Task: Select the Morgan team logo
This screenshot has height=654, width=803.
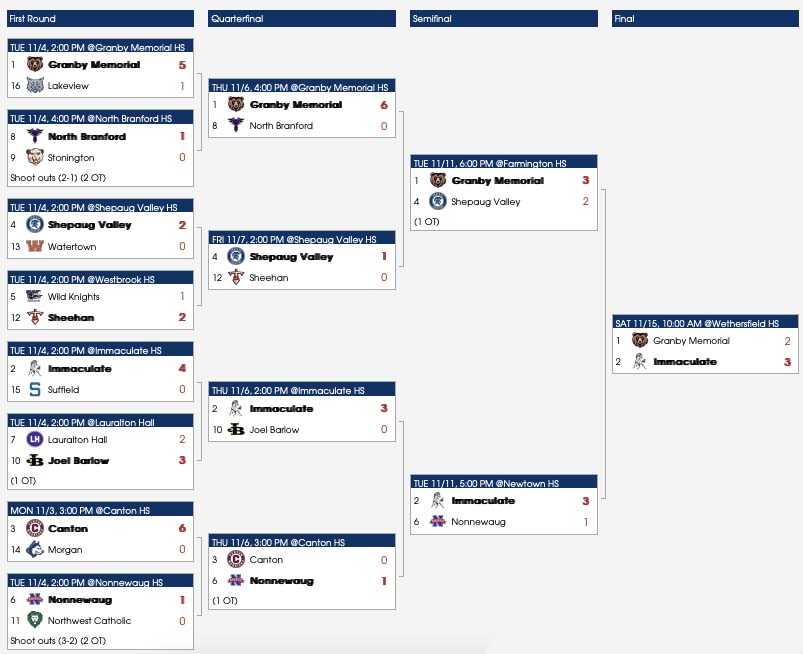Action: tap(35, 550)
